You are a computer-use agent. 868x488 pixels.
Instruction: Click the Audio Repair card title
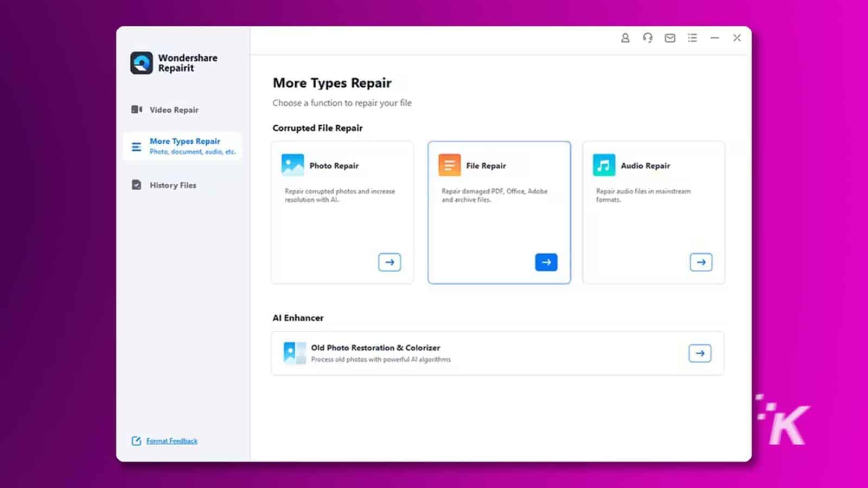(x=646, y=165)
